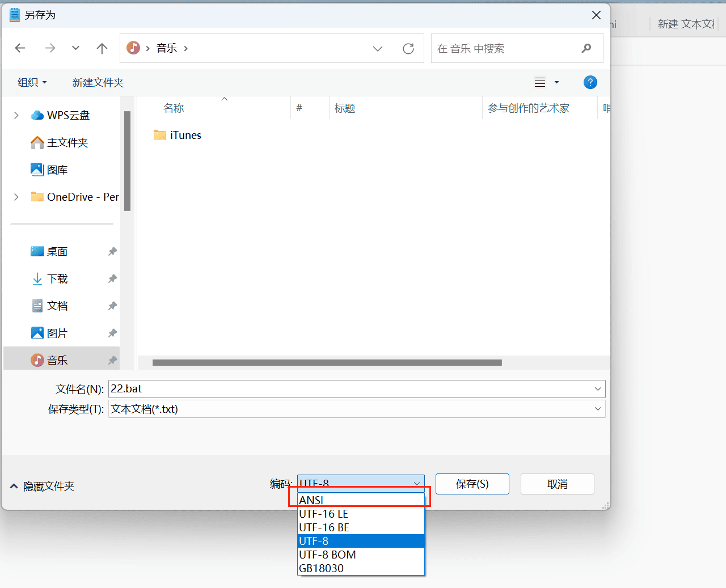Click the horizontal scrollbar in file list
Viewport: 726px width, 588px height.
coord(327,363)
